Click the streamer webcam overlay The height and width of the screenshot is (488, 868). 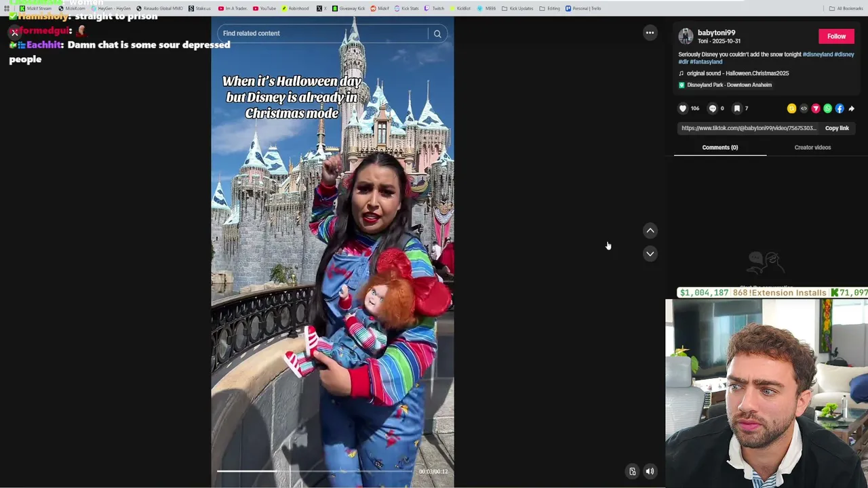click(x=766, y=393)
